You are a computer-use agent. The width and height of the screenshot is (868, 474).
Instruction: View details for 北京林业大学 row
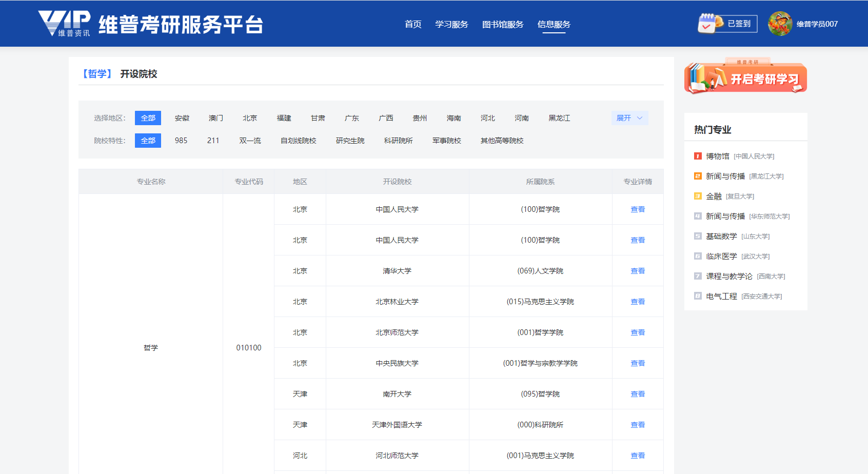(x=638, y=302)
